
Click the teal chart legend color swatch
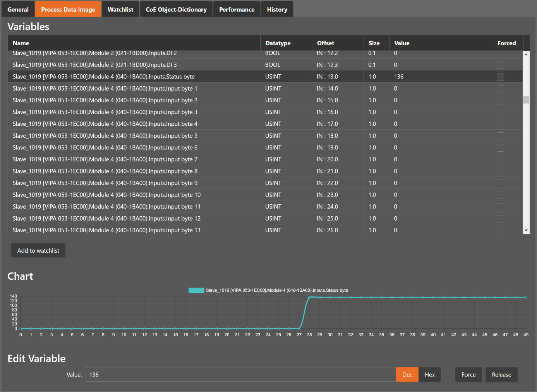coord(196,290)
